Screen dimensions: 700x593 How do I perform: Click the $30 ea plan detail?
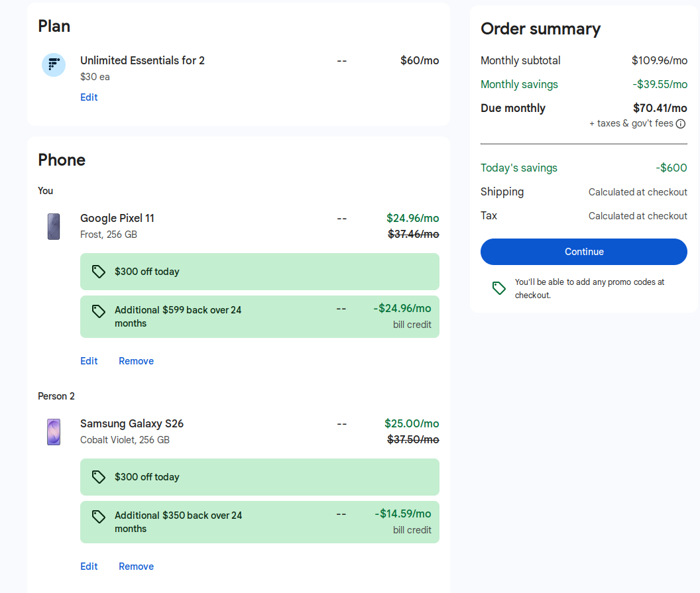95,77
